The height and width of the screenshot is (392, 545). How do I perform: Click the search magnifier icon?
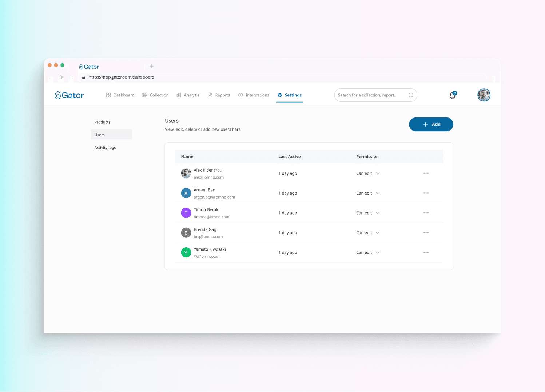411,95
